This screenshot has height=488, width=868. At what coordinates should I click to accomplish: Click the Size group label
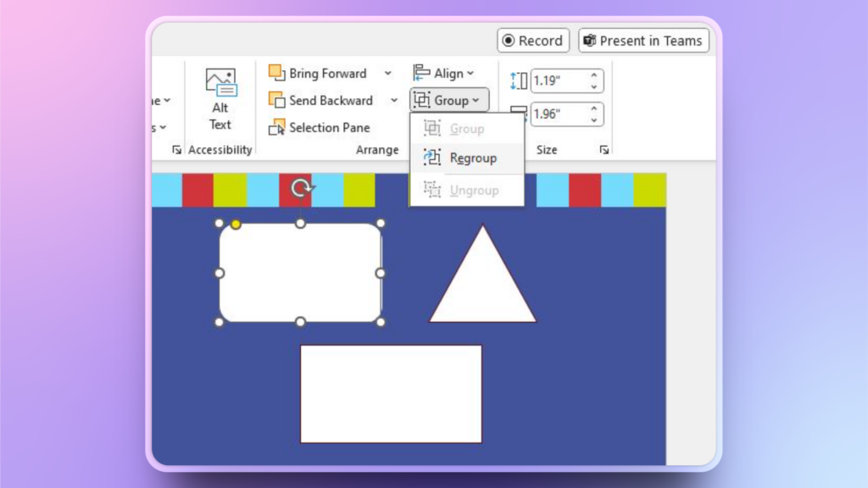(547, 150)
